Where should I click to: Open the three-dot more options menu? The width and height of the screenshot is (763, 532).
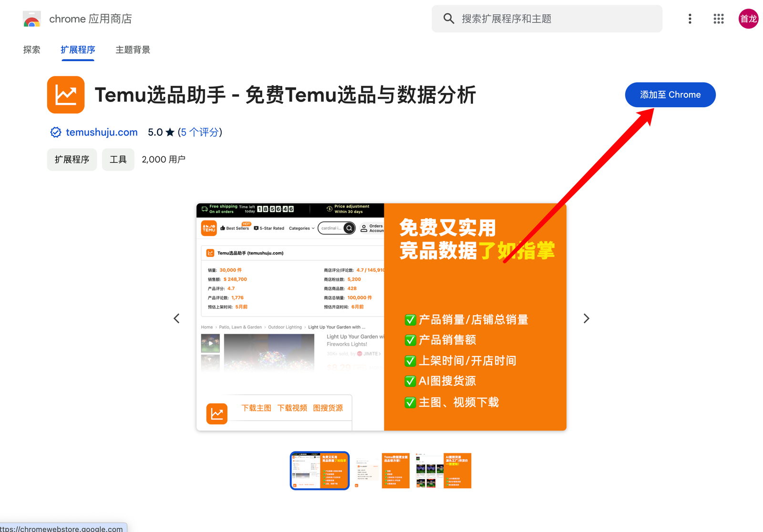[690, 19]
